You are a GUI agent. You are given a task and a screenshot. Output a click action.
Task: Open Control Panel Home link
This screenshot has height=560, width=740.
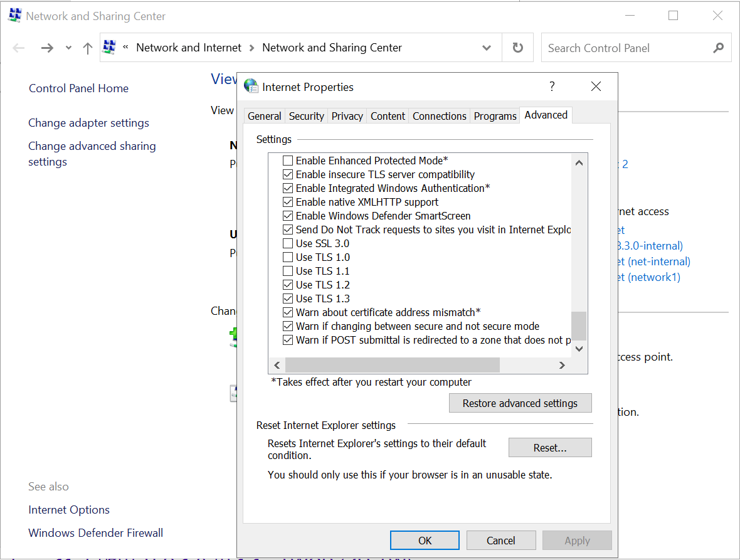click(79, 88)
